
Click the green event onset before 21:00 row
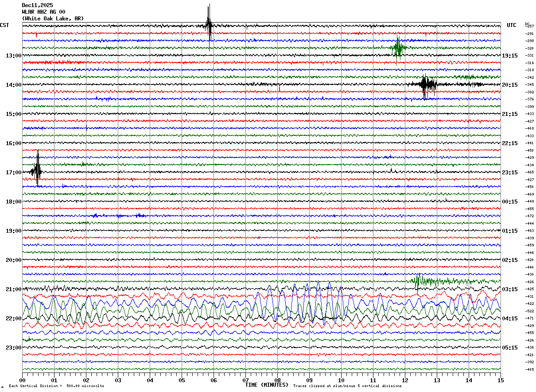click(x=417, y=281)
